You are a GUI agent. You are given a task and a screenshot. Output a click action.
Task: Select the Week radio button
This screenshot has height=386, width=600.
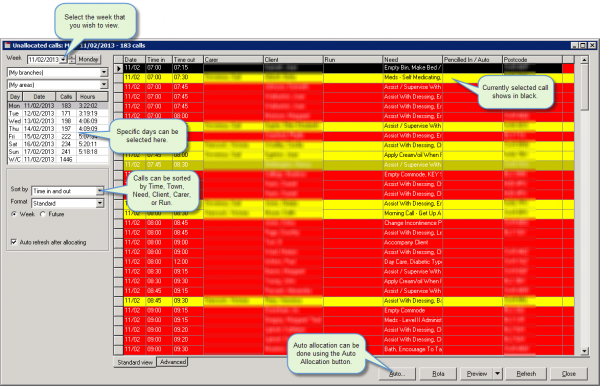[x=14, y=214]
